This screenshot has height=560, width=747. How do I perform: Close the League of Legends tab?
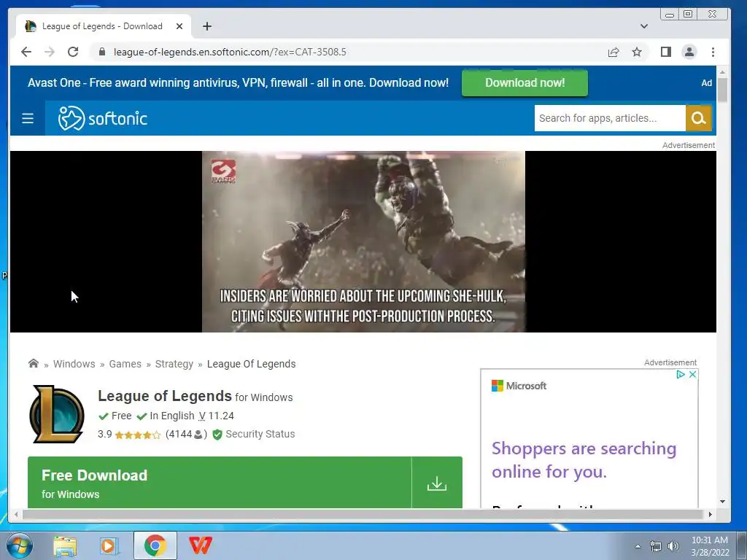click(x=179, y=26)
